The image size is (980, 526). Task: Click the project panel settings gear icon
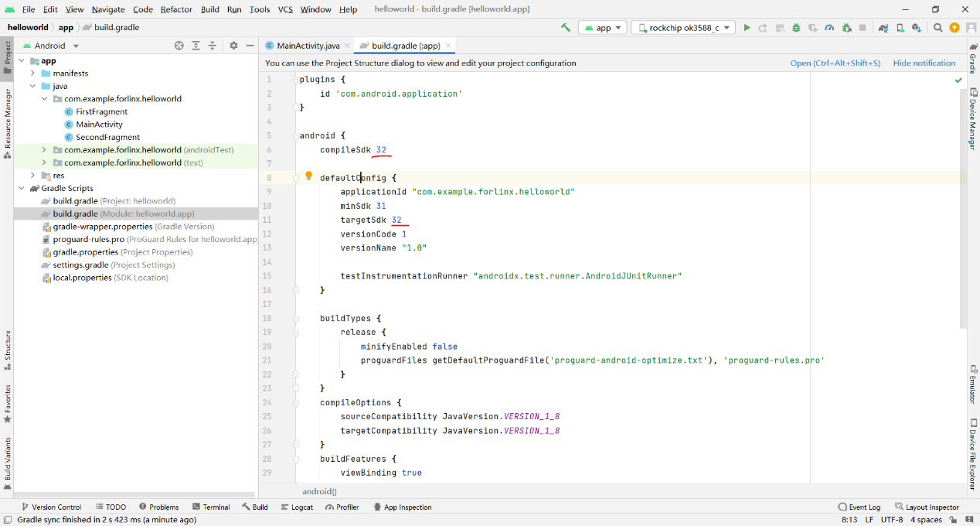coord(234,46)
